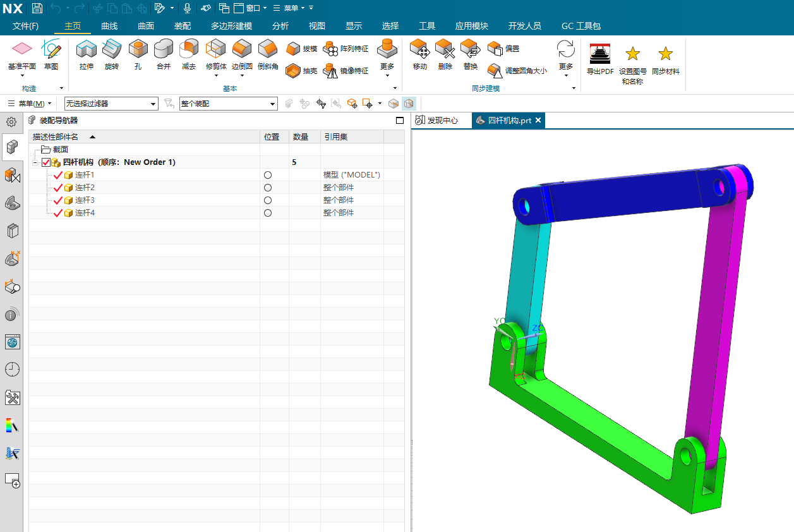Click the Export PDF (导出PDF) icon
This screenshot has height=532, width=794.
coord(599,54)
